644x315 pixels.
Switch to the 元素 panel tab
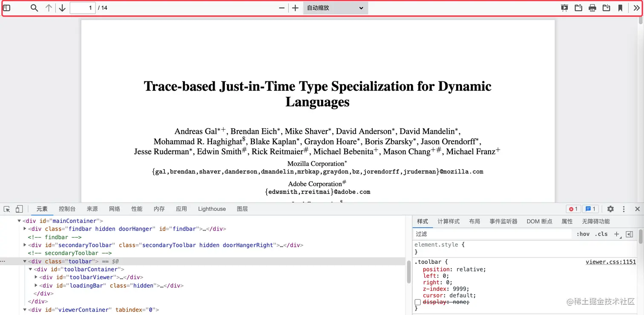click(42, 209)
